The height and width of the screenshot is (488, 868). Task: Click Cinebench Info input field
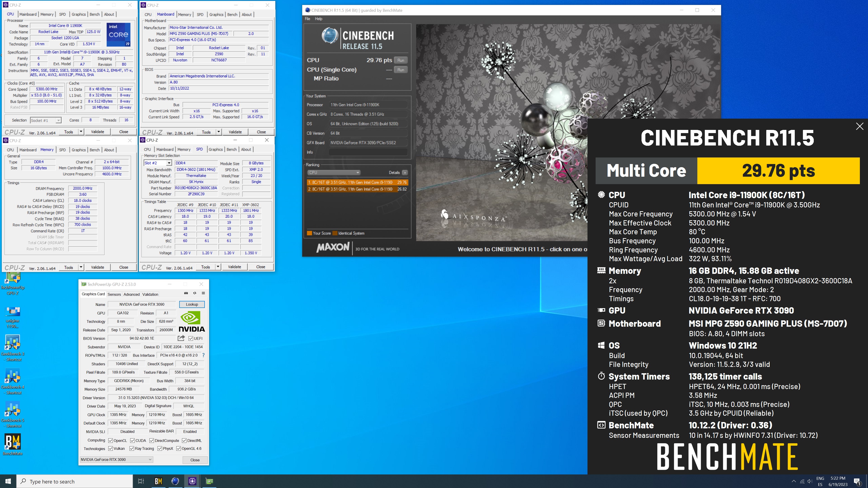coord(368,152)
